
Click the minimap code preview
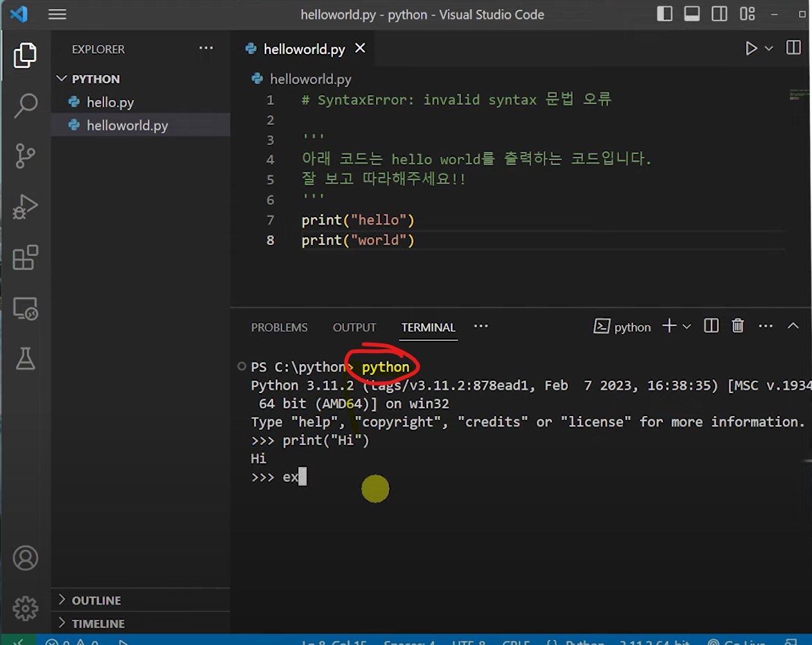pyautogui.click(x=799, y=95)
